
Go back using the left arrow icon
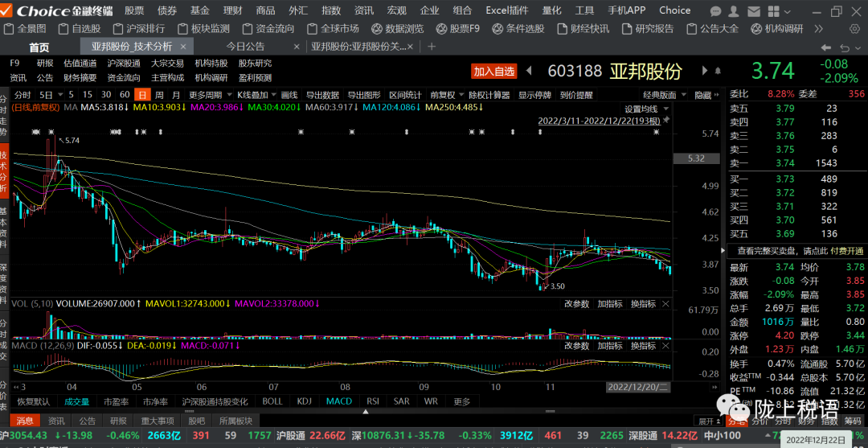(826, 47)
